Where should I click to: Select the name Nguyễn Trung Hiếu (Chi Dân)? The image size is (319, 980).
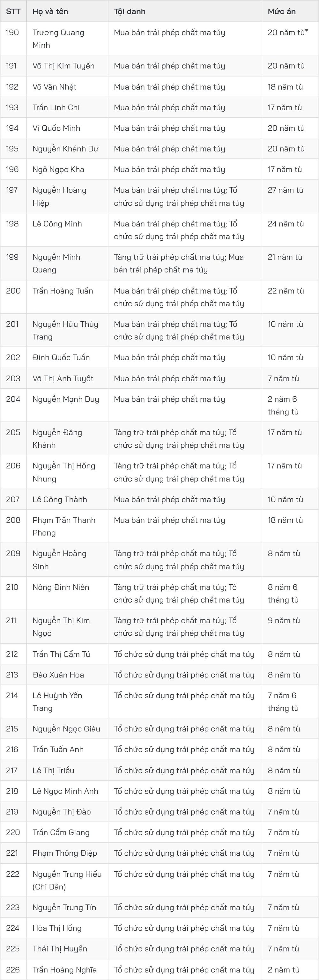(x=67, y=880)
